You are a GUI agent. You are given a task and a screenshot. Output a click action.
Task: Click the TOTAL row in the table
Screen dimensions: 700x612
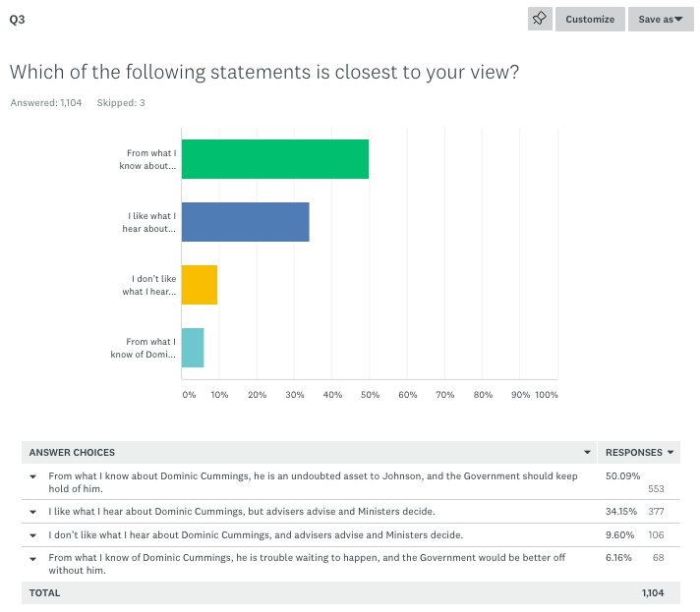pos(45,592)
